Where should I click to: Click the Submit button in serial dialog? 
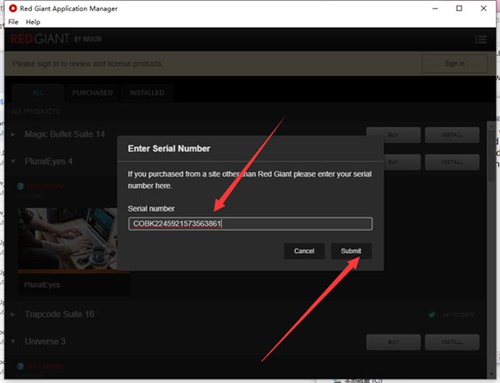click(351, 251)
